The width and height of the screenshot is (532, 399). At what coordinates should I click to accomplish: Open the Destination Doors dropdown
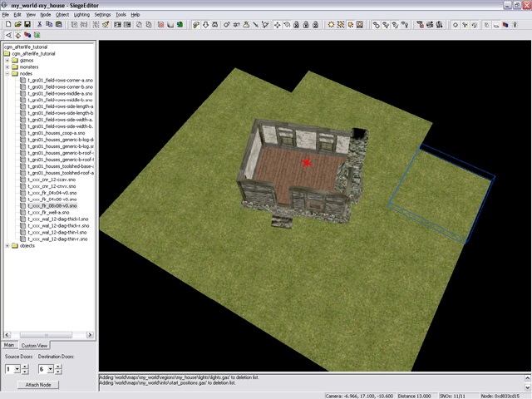(50, 369)
